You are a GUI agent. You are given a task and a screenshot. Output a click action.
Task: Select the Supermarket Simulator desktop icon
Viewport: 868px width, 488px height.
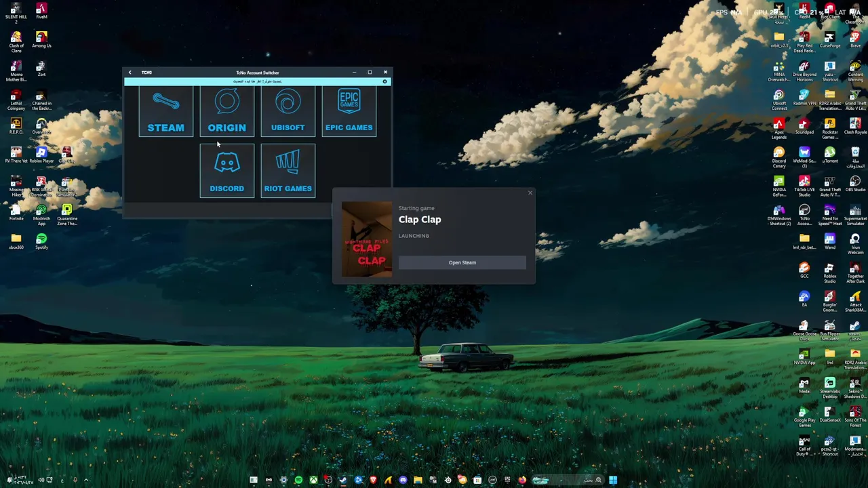click(x=855, y=216)
